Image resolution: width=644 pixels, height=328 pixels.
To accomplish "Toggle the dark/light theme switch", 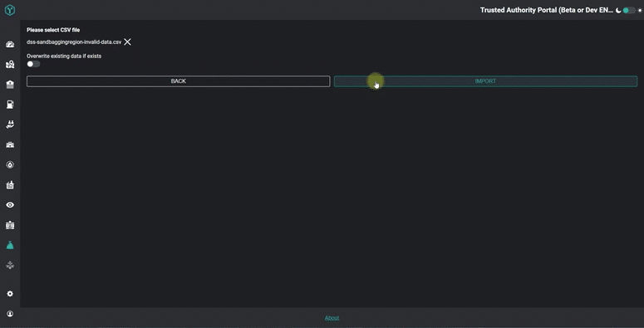I will coord(629,10).
